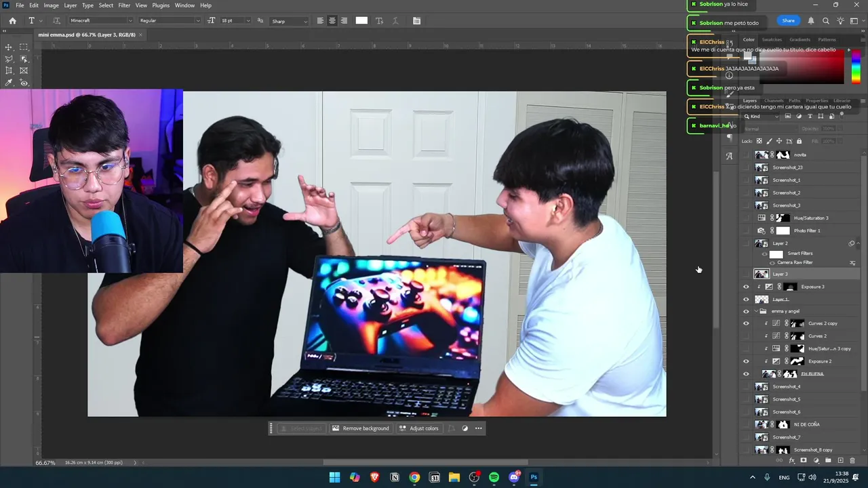Viewport: 868px width, 488px height.
Task: Click the Remove background button
Action: (x=360, y=428)
